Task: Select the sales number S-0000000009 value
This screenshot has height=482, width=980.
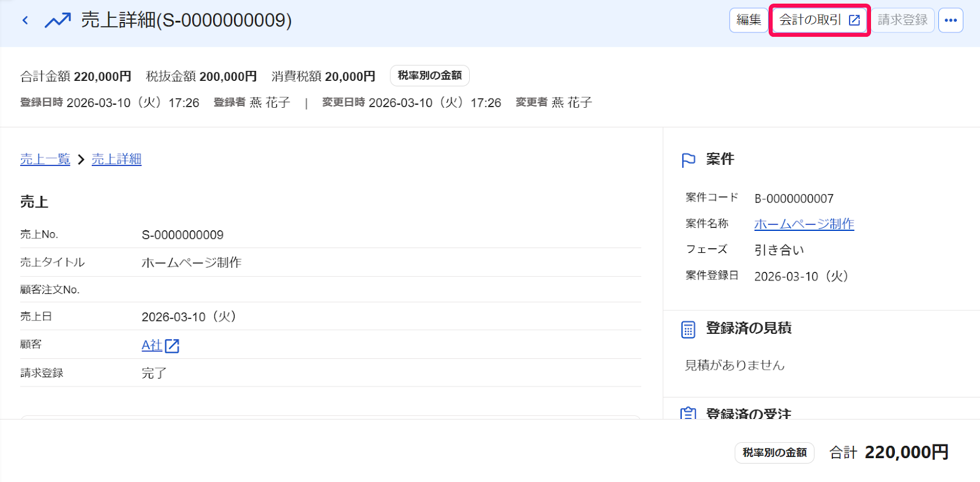Action: (x=183, y=235)
